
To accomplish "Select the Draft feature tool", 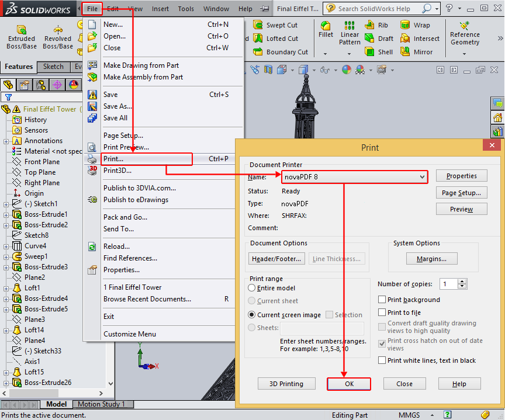I will point(379,39).
